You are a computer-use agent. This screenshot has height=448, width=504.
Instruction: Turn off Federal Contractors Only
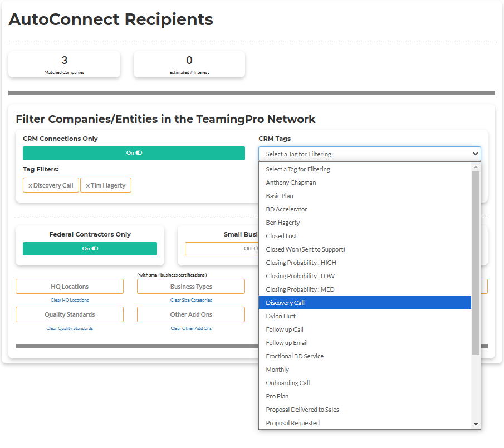(x=90, y=249)
